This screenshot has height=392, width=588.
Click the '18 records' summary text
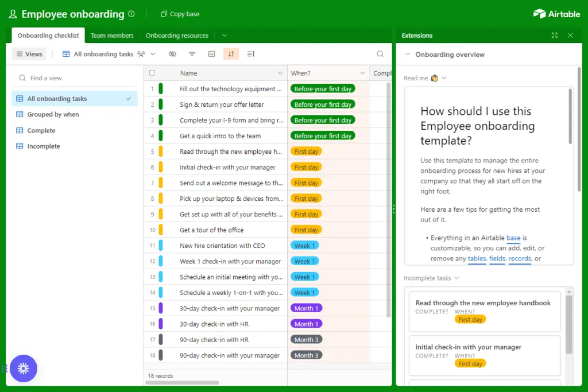pyautogui.click(x=161, y=375)
